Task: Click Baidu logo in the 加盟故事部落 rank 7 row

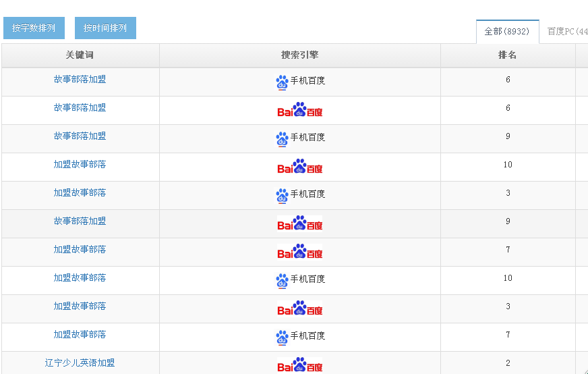Action: point(300,252)
